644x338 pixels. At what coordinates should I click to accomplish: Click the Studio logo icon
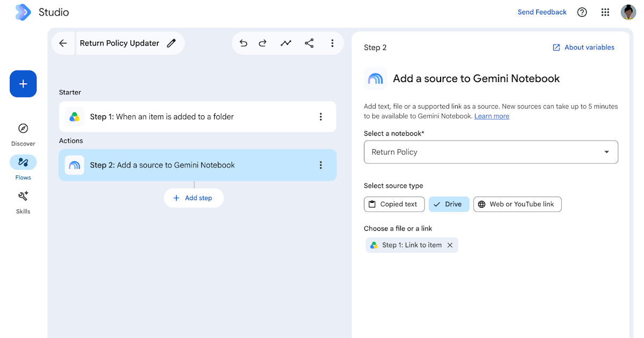pos(23,12)
